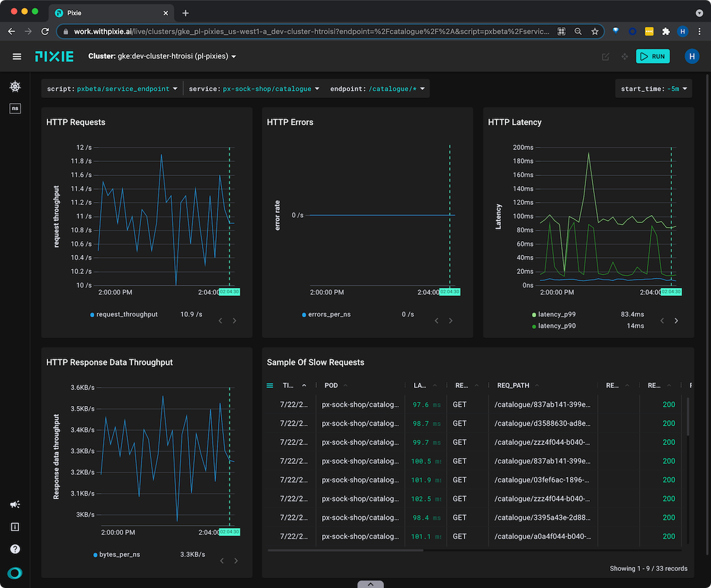Screen dimensions: 711x588
Task: Click the table's horizontal scrollbar
Action: click(345, 550)
